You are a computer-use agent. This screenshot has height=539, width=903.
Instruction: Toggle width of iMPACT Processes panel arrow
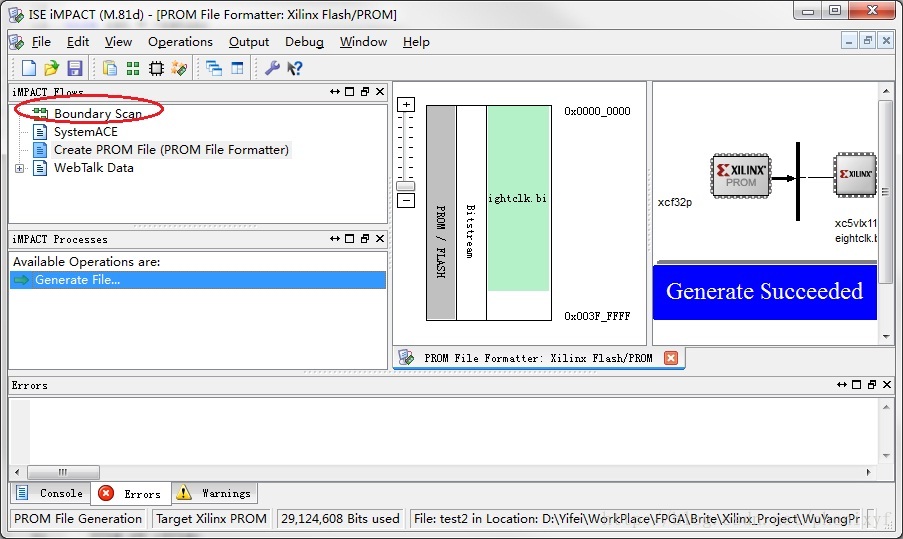[335, 238]
